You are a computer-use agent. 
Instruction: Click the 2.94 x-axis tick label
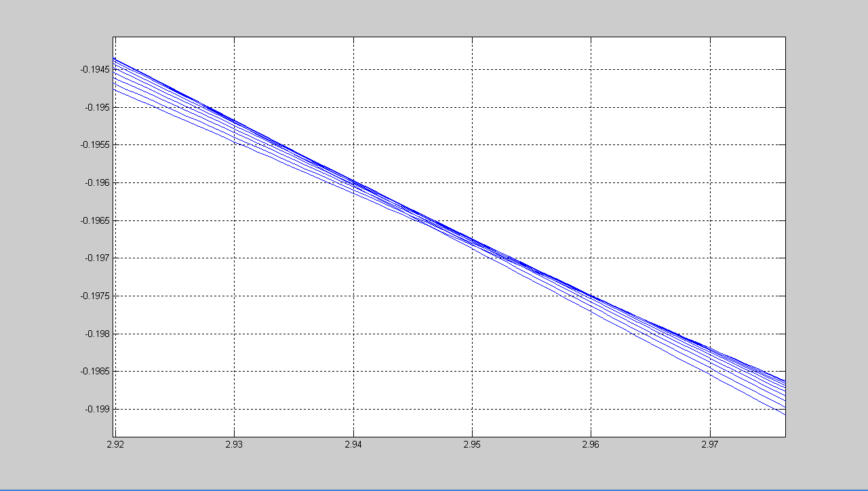click(x=353, y=444)
